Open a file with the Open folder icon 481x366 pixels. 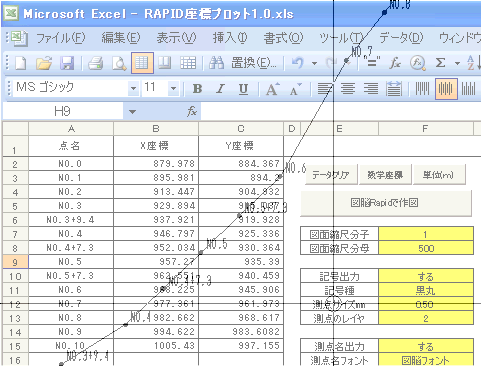point(44,63)
